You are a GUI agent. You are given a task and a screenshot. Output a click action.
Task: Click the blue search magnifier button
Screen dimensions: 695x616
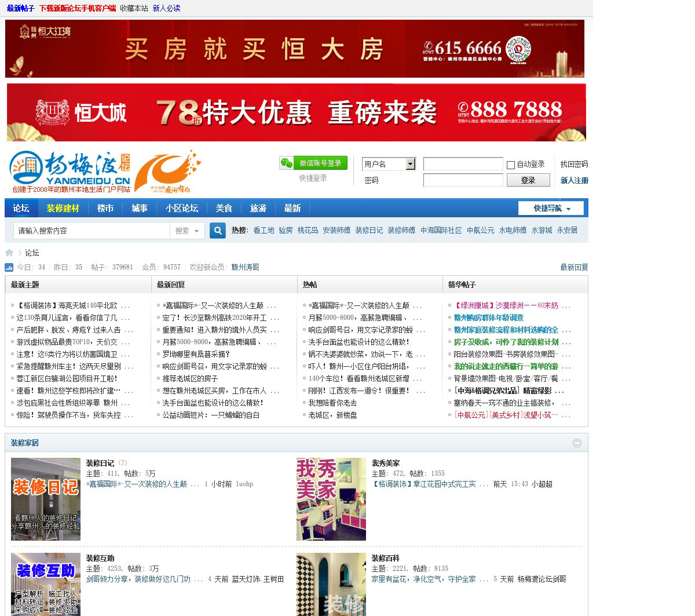pos(217,231)
